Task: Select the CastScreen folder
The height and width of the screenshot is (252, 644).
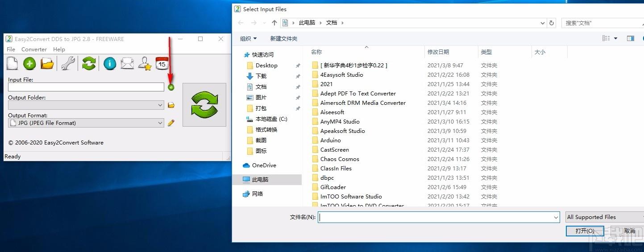Action: pyautogui.click(x=335, y=150)
